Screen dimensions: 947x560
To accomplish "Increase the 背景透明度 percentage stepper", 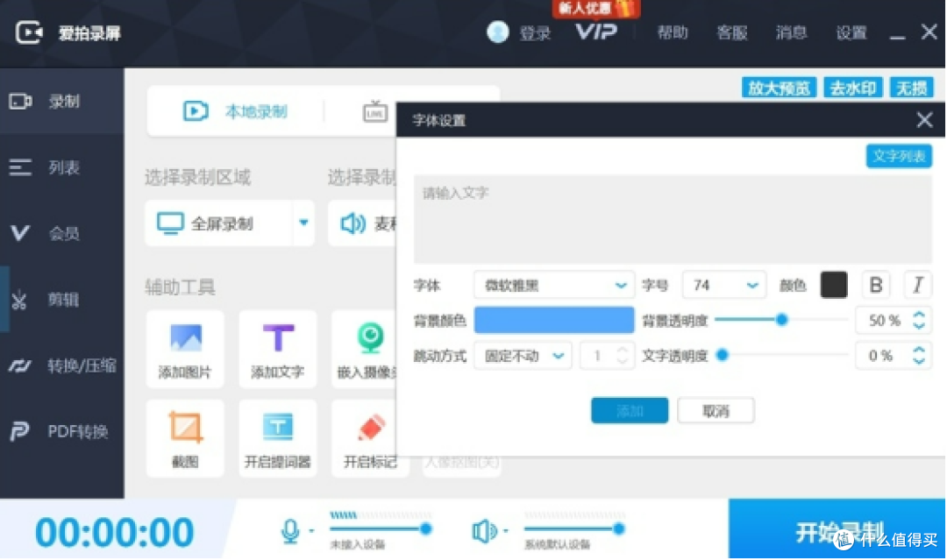I will point(919,315).
